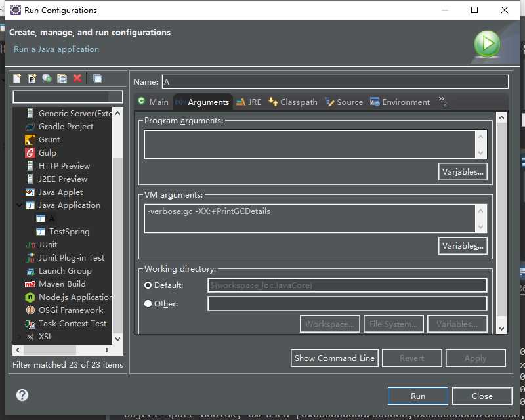Click the Other working directory text field
The width and height of the screenshot is (525, 420).
point(347,304)
